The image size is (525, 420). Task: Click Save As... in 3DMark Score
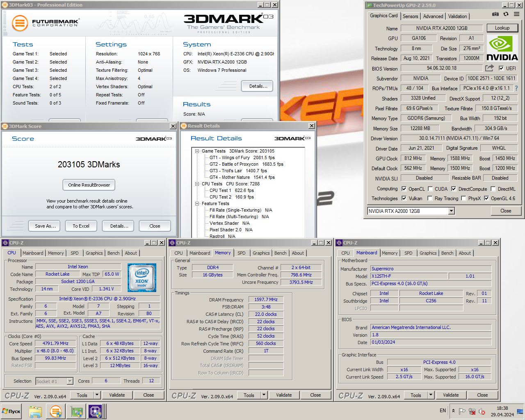[x=45, y=226]
